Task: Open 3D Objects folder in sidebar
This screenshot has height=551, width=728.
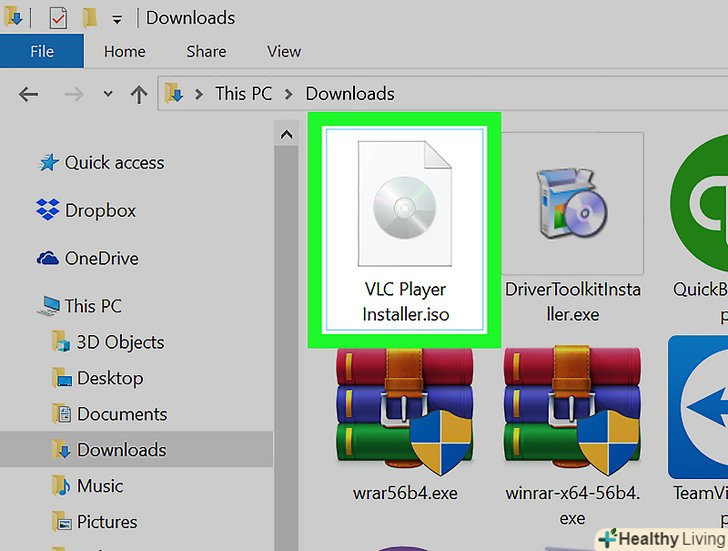Action: click(120, 342)
